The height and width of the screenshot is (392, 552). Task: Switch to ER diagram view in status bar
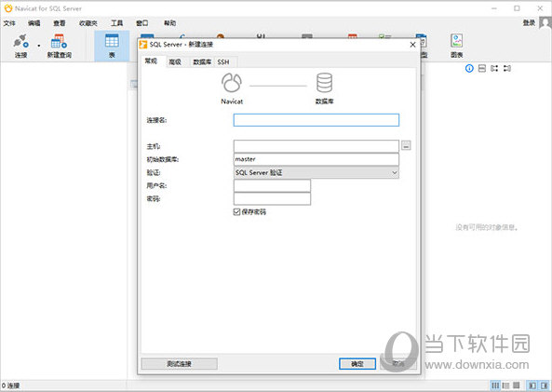(516, 385)
